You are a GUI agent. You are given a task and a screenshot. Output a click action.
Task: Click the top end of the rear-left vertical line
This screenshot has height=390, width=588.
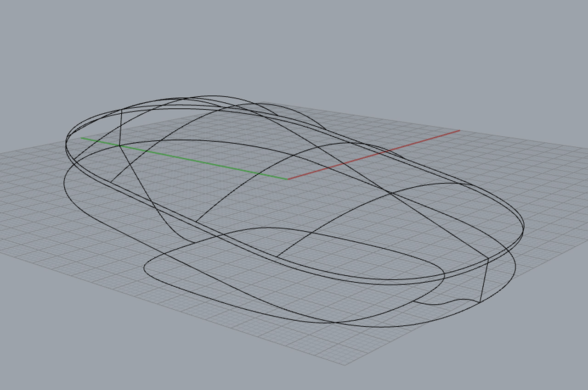point(121,110)
